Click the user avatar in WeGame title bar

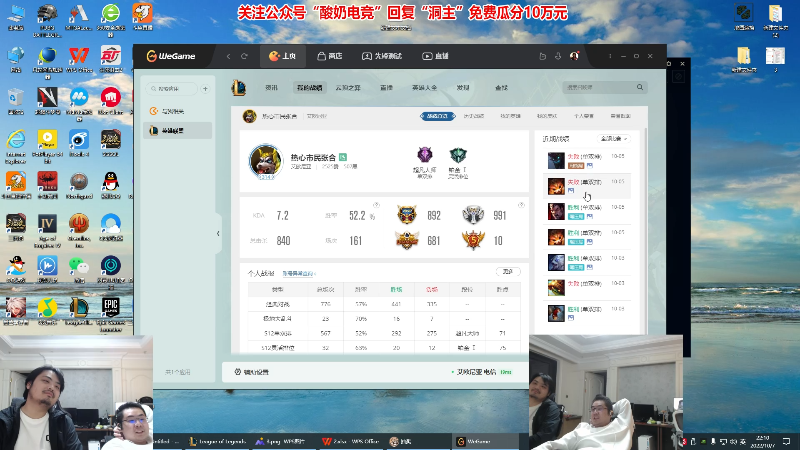(574, 56)
